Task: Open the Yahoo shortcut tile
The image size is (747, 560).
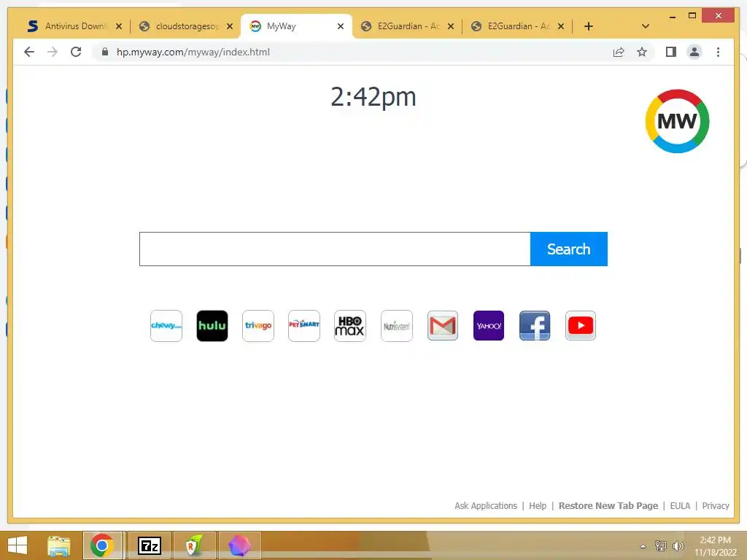Action: pos(489,326)
